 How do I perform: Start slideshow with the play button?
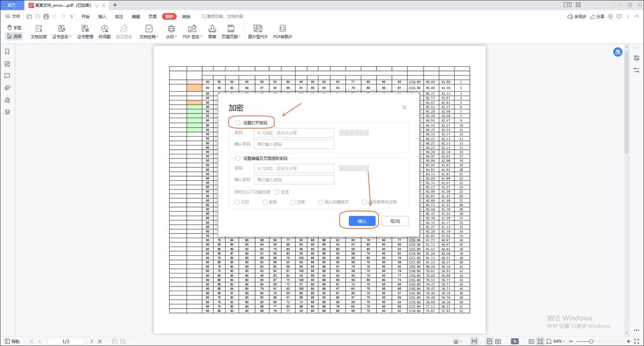514,341
